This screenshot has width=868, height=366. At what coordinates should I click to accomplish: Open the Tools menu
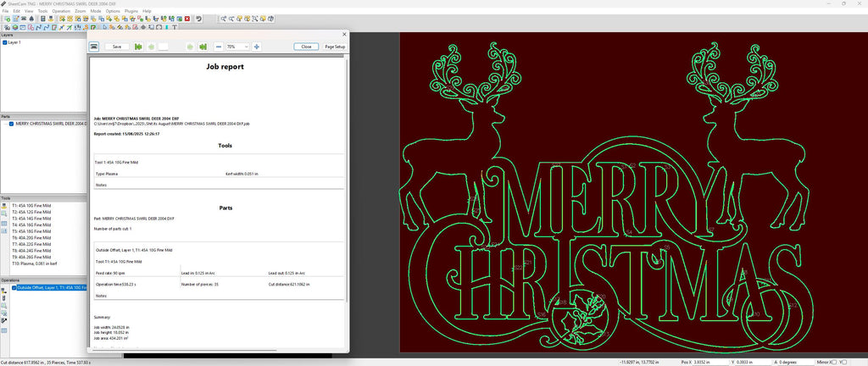tap(42, 11)
